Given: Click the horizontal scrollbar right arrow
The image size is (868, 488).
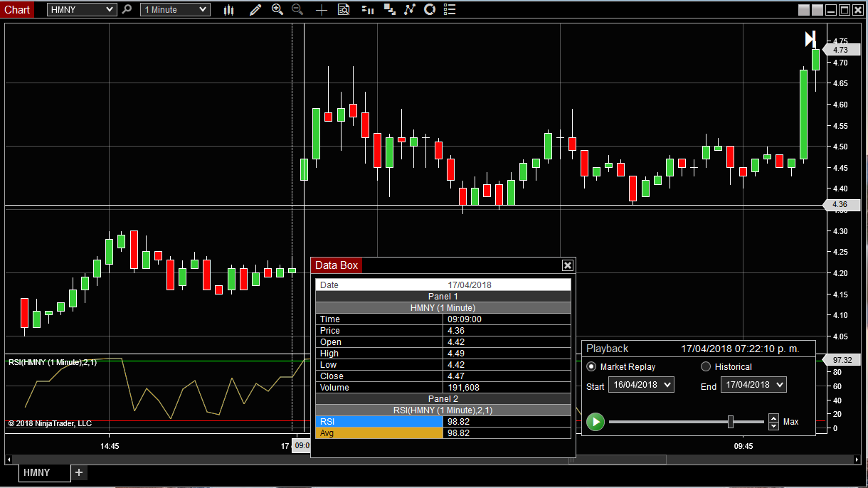Looking at the screenshot, I should pyautogui.click(x=857, y=460).
